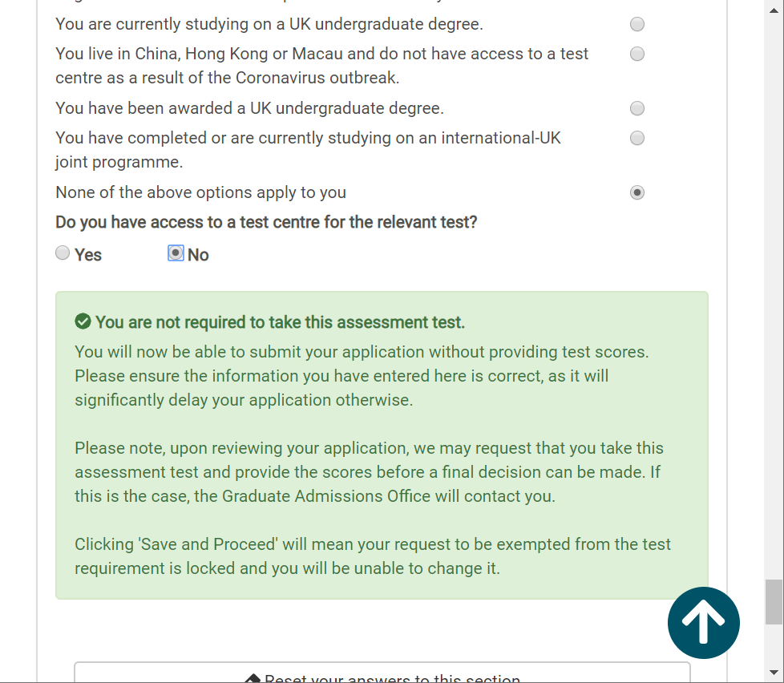The image size is (784, 683).
Task: Click the scrollbar down arrow
Action: pyautogui.click(x=774, y=672)
